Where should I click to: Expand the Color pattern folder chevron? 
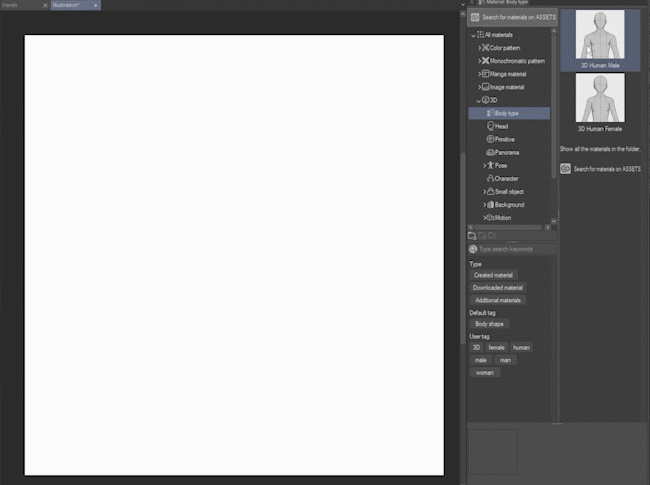479,48
